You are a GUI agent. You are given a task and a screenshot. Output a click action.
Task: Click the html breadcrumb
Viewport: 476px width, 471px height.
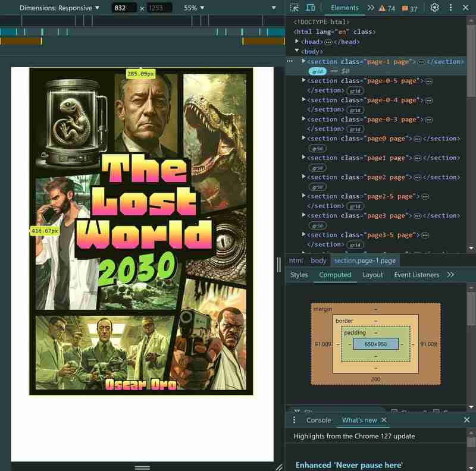(296, 260)
